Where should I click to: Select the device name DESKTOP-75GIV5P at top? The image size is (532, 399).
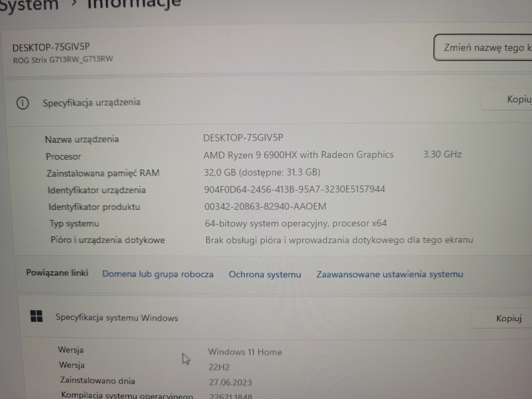coord(51,47)
